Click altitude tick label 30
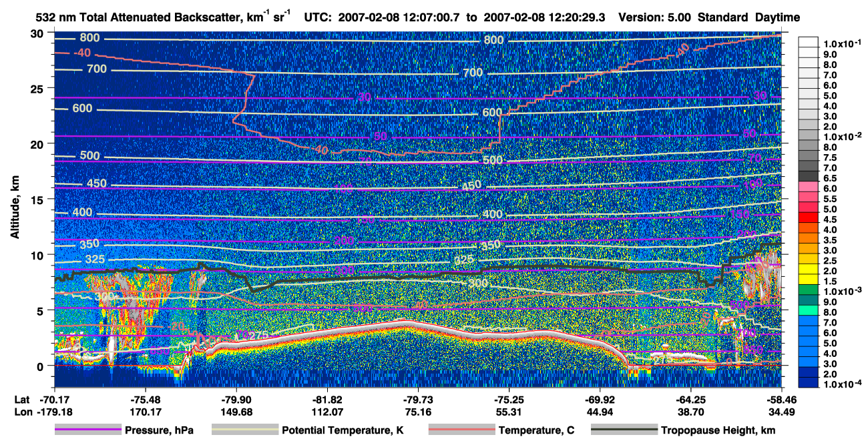 pyautogui.click(x=38, y=33)
